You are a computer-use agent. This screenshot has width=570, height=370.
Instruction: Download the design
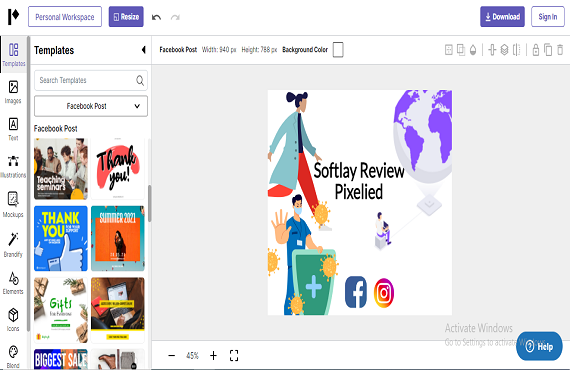click(x=502, y=17)
